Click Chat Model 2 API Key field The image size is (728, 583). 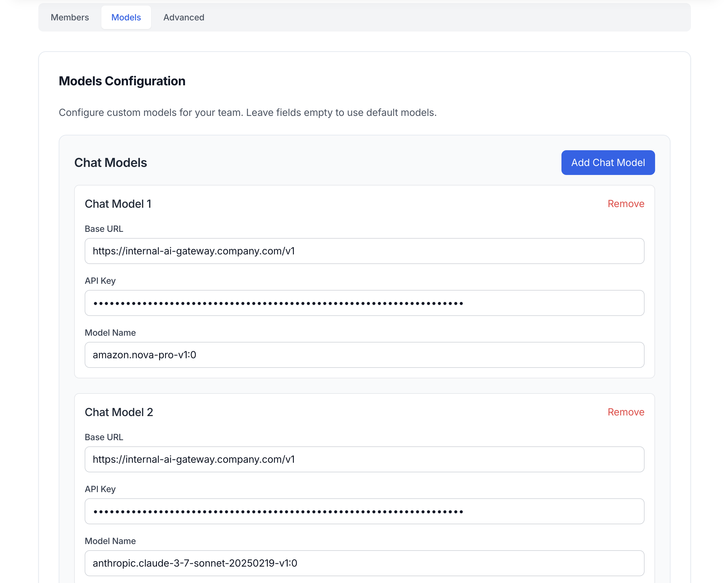(364, 511)
